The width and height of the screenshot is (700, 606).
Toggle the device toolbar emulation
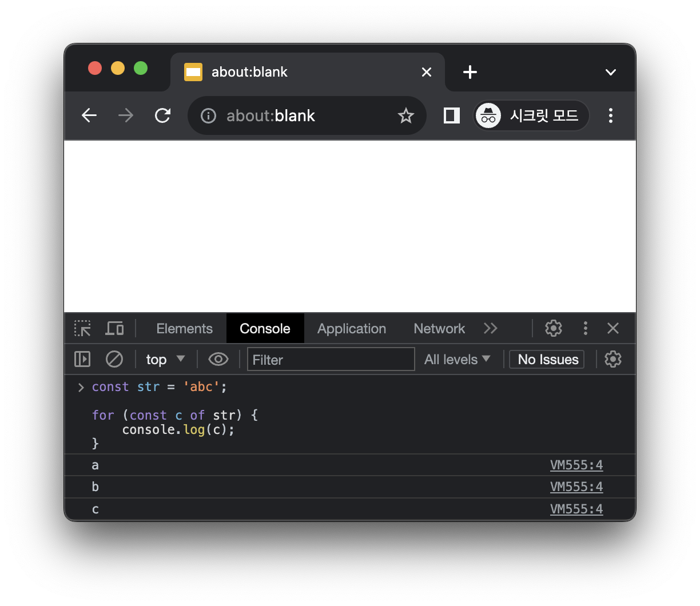coord(114,328)
